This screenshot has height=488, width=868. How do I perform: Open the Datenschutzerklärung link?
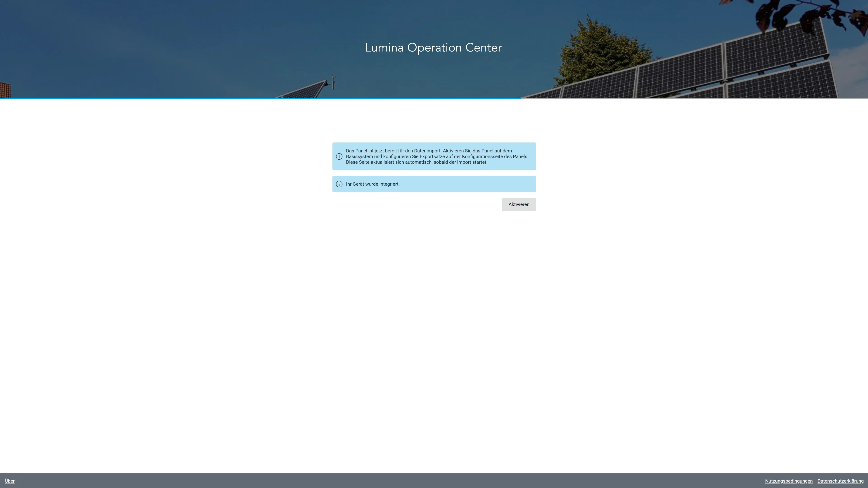tap(840, 481)
